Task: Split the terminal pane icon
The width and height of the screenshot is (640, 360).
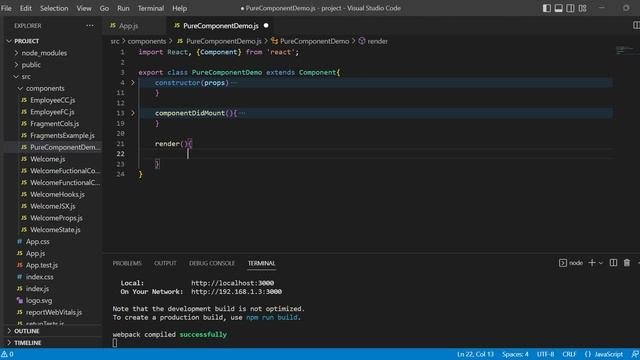Action: (613, 263)
